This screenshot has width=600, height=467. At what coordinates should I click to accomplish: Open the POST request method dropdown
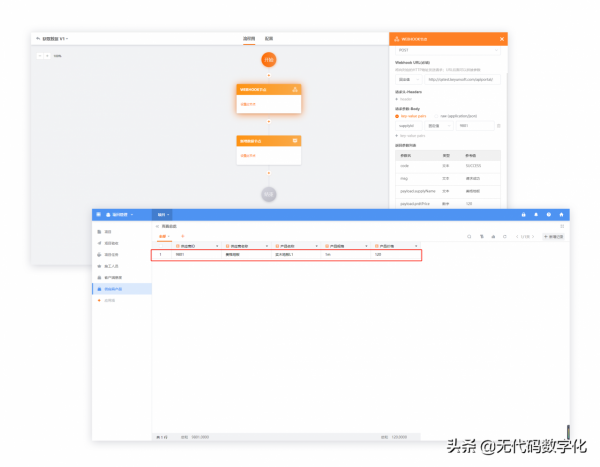(448, 49)
